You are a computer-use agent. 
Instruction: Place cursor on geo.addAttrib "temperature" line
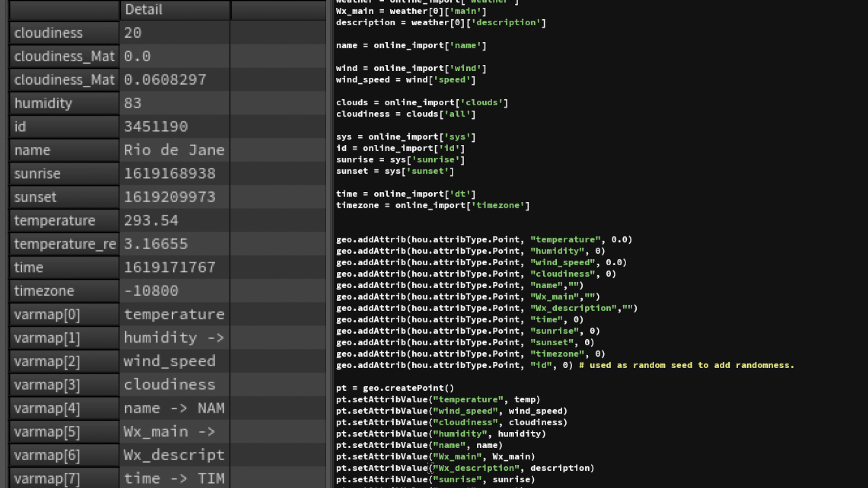pyautogui.click(x=484, y=240)
